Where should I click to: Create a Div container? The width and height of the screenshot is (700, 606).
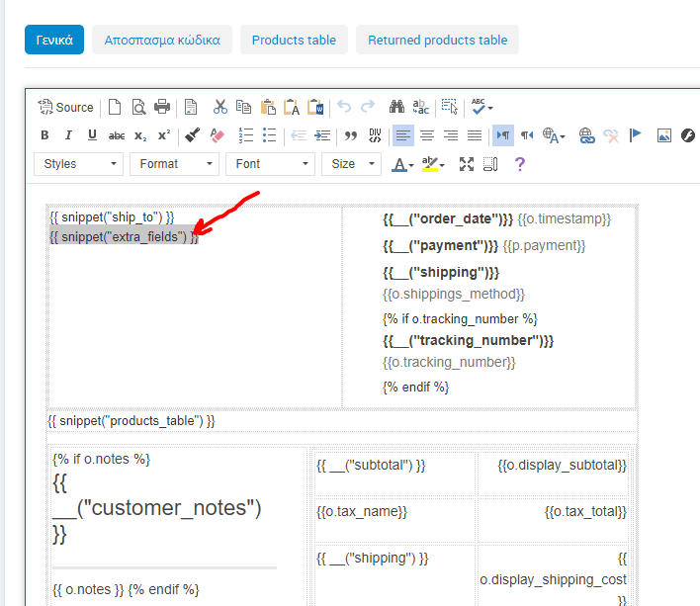click(x=375, y=135)
